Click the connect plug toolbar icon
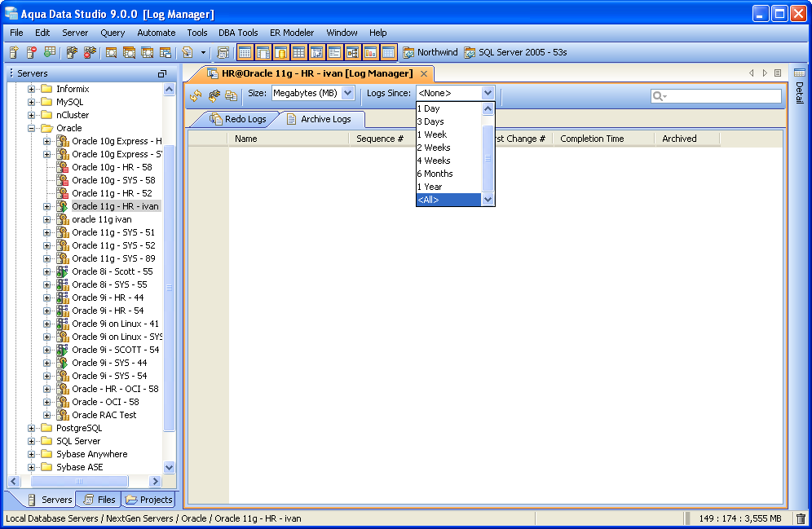The image size is (812, 529). pyautogui.click(x=72, y=52)
